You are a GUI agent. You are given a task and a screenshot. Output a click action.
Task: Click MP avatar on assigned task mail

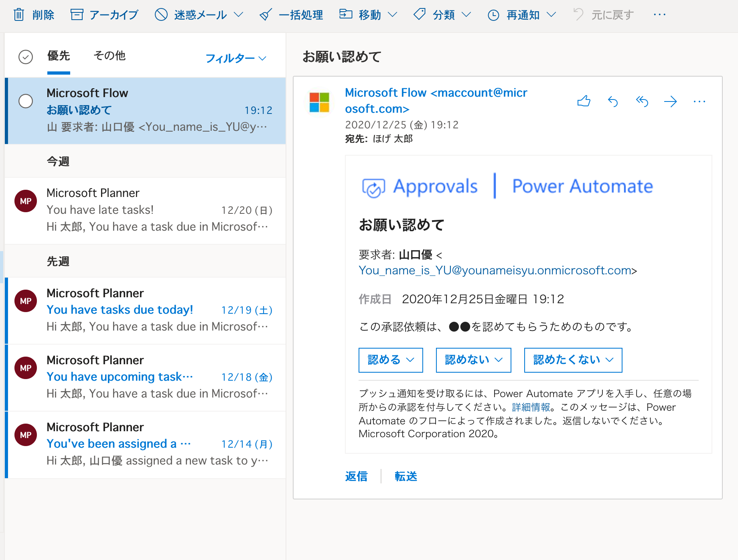pos(26,435)
